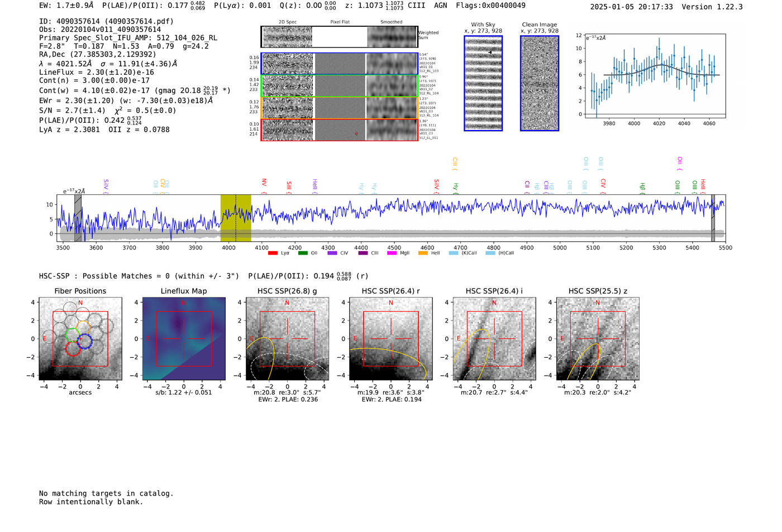Click the ID 4090357614 text line
This screenshot has width=782, height=532.
click(x=106, y=21)
